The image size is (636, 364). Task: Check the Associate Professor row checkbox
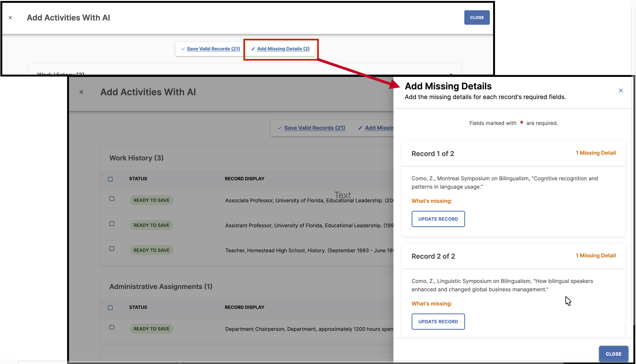click(112, 199)
